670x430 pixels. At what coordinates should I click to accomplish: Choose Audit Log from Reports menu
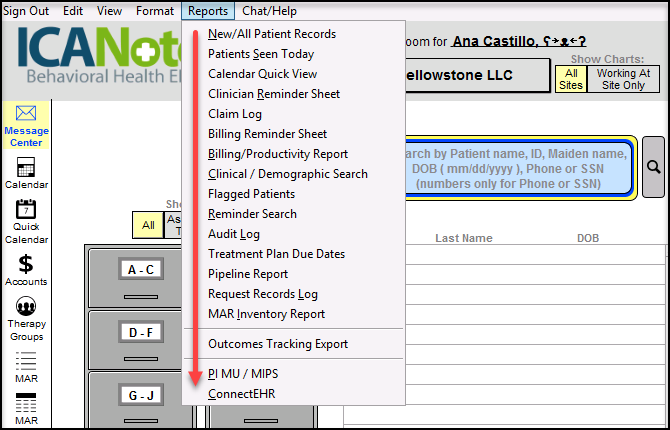tap(234, 234)
